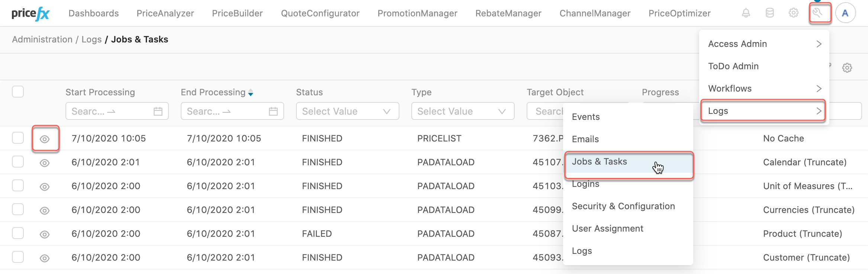This screenshot has height=274, width=868.
Task: Open calendar picker in Start Processing filter
Action: pos(158,111)
